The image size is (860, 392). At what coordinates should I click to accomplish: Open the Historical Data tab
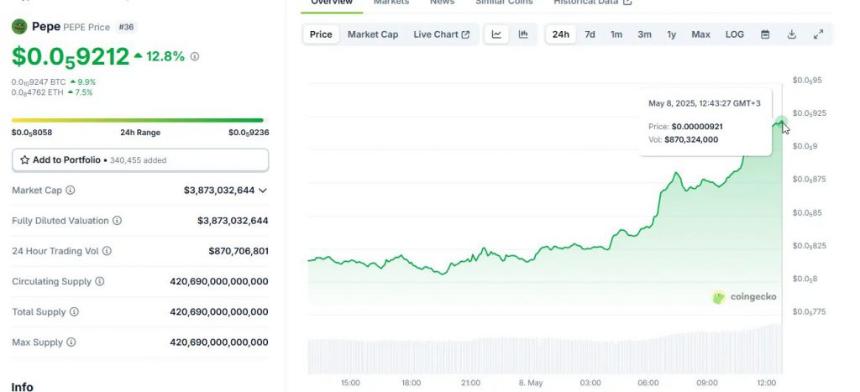click(x=592, y=2)
